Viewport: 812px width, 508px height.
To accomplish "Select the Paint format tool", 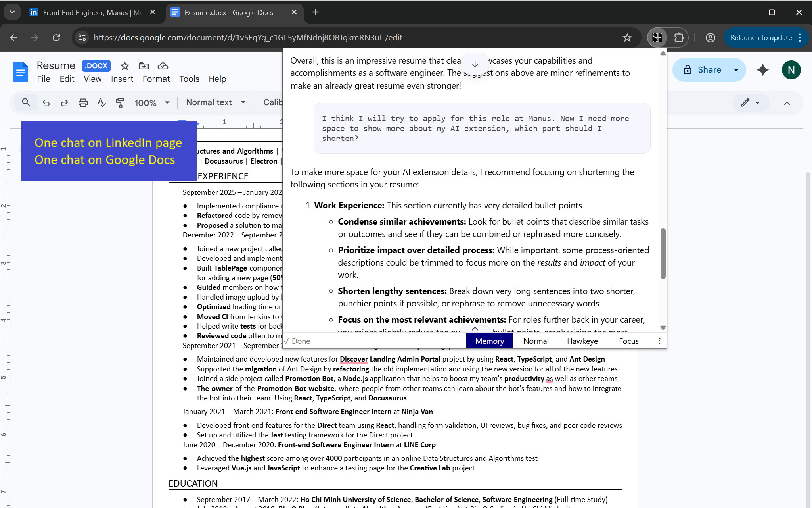I will coord(120,102).
